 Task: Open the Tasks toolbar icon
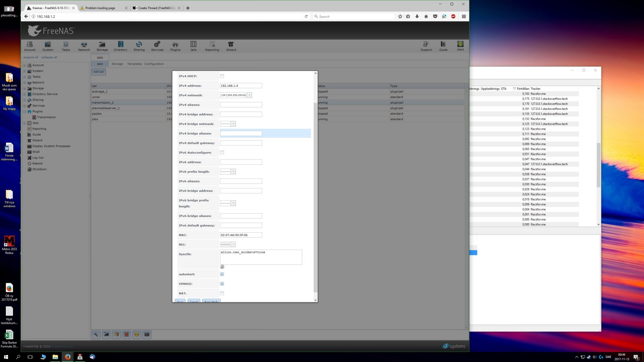(66, 46)
